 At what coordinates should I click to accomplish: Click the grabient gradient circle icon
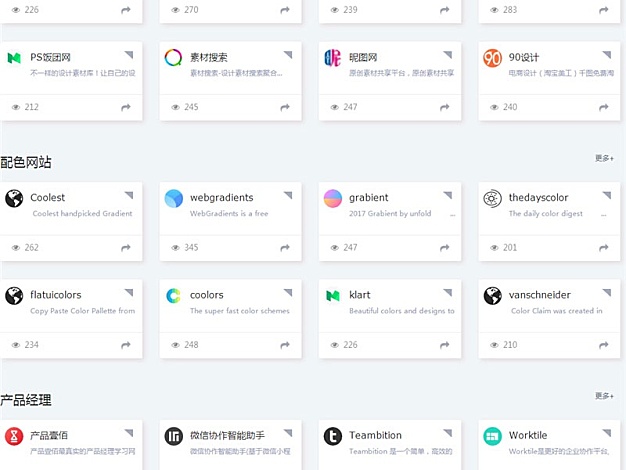click(x=333, y=198)
